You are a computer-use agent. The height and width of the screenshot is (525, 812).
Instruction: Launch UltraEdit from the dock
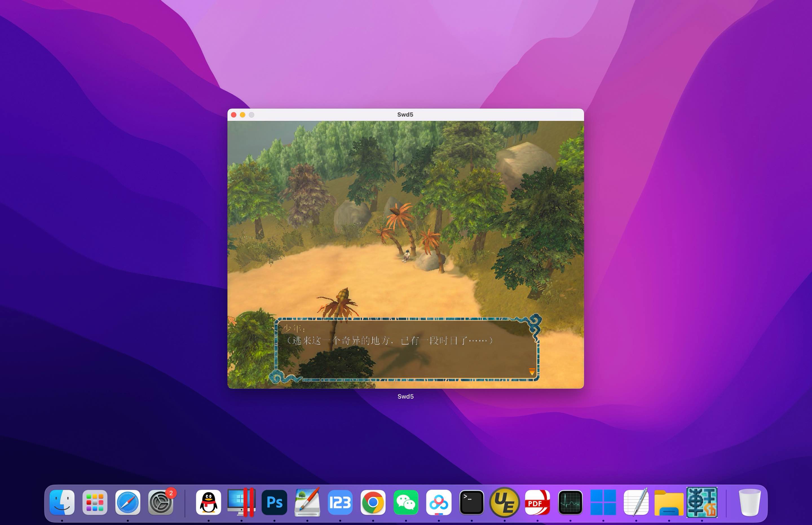(x=504, y=502)
